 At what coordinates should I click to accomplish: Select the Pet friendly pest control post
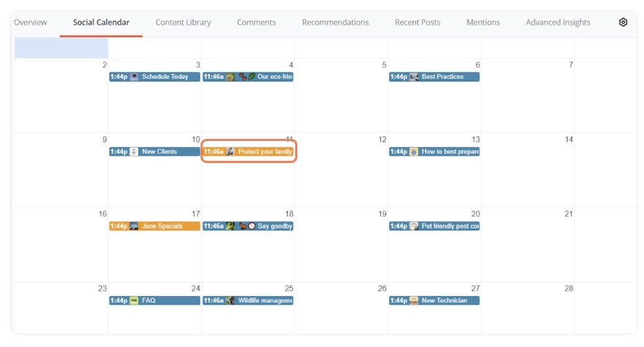click(x=434, y=226)
